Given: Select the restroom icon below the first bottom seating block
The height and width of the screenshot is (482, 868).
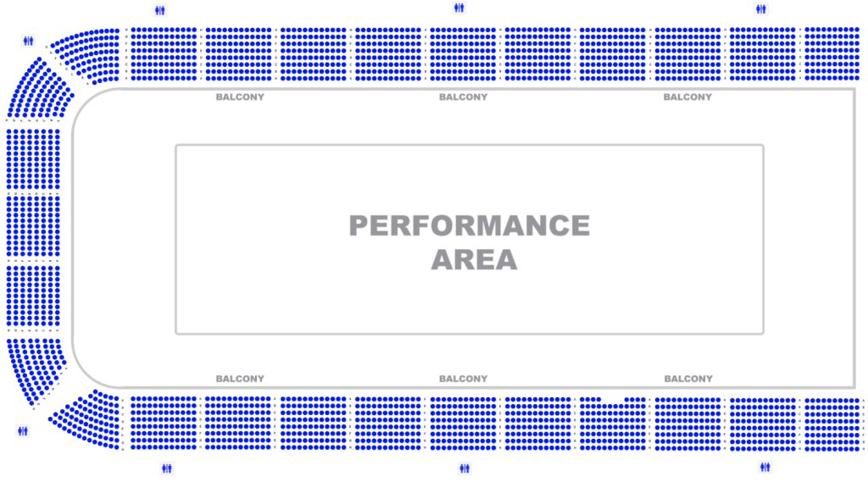Looking at the screenshot, I should (167, 468).
